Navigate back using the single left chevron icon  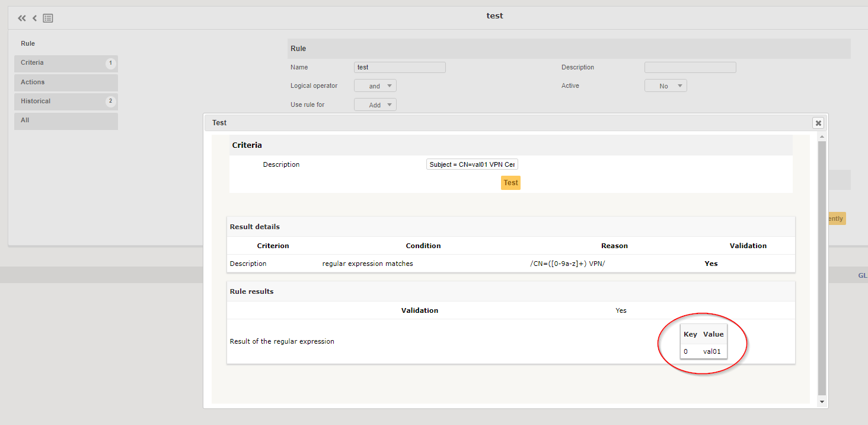(x=34, y=18)
